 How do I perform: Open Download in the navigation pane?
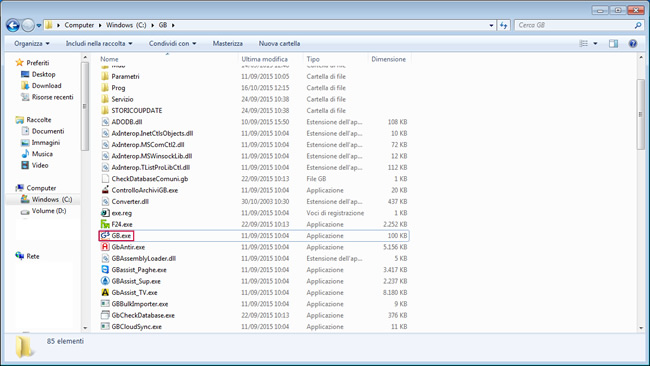click(46, 86)
